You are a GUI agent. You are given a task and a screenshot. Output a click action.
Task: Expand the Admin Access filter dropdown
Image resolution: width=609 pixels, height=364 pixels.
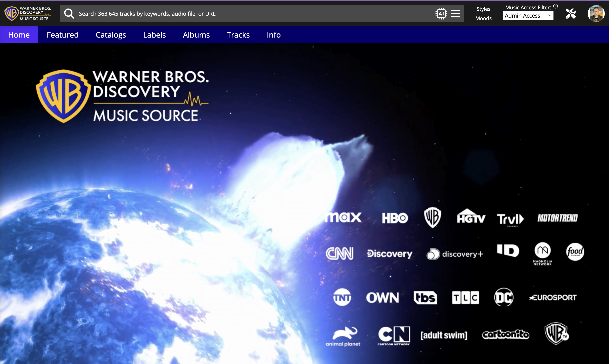click(528, 16)
